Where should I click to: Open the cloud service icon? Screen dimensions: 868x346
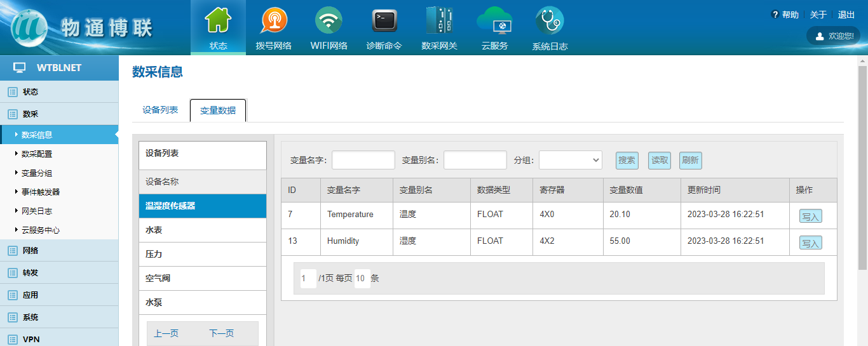coord(494,22)
